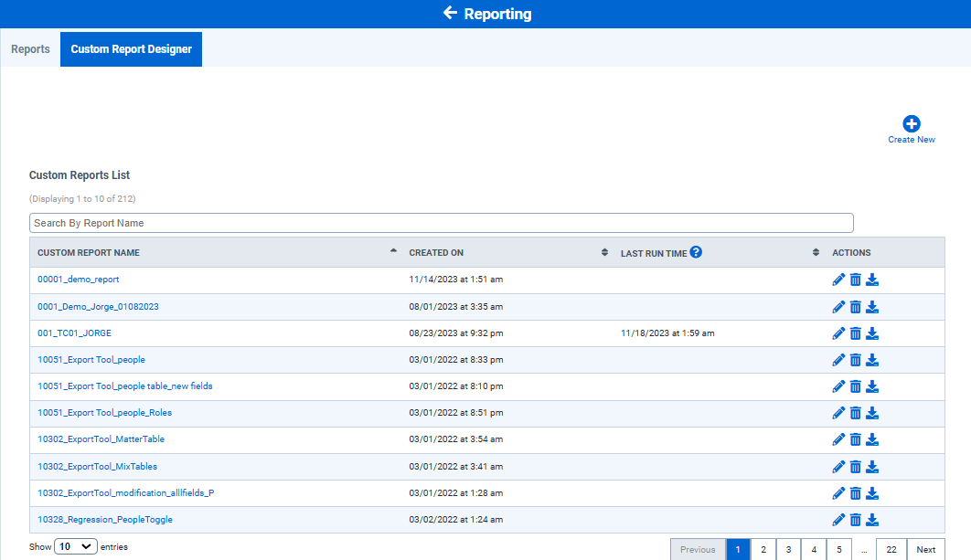The width and height of the screenshot is (971, 560).
Task: Edit the 10302_ExportTool_modification_alllfields_P report
Action: coord(838,494)
